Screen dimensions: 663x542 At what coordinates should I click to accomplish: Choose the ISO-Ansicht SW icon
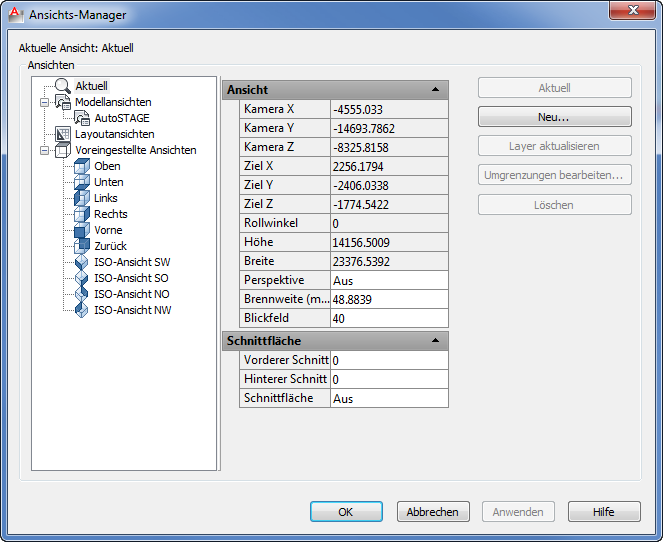tap(82, 262)
